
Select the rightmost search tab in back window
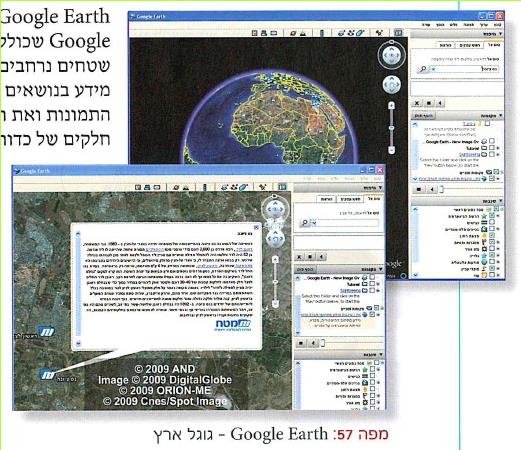click(x=494, y=45)
